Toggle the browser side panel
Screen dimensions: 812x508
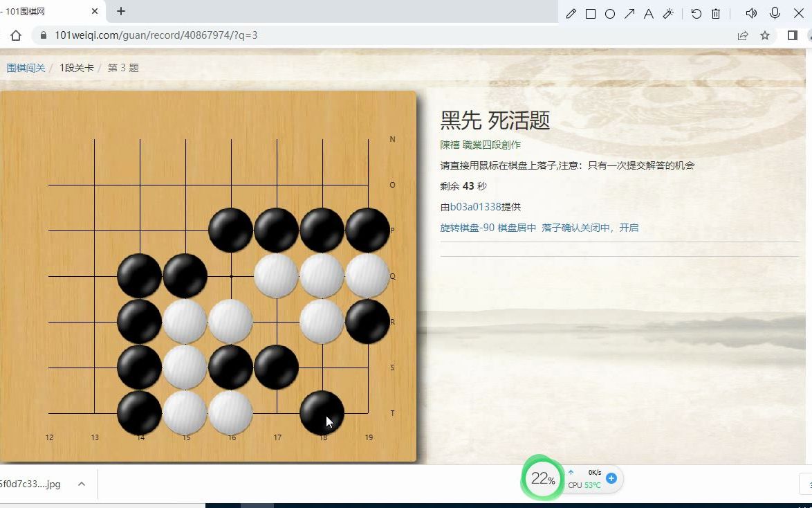tap(793, 35)
